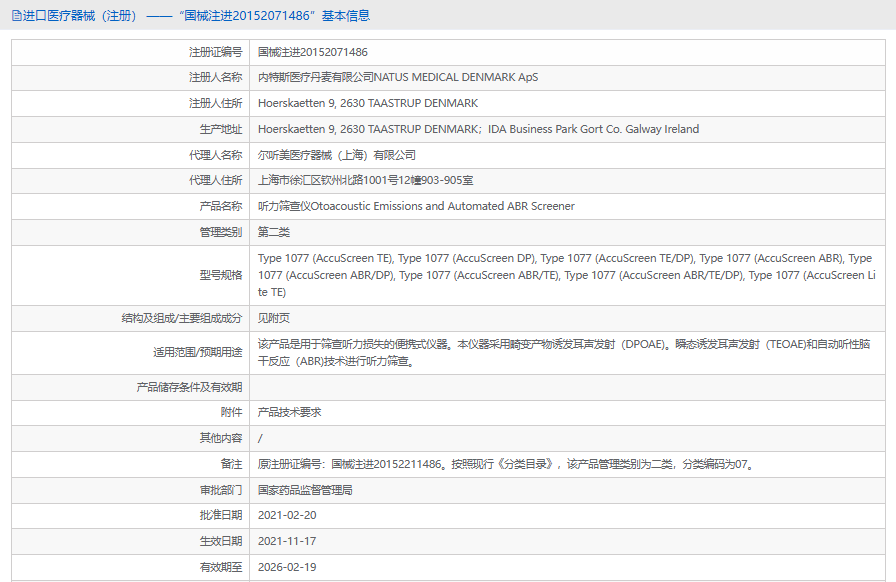Viewport: 896px width, 582px height.
Task: Select the 备注 label
Action: (x=231, y=464)
